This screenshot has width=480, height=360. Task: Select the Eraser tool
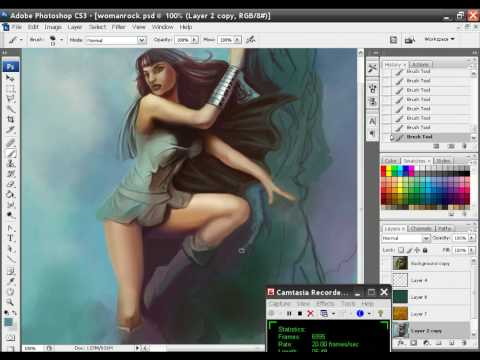point(10,184)
